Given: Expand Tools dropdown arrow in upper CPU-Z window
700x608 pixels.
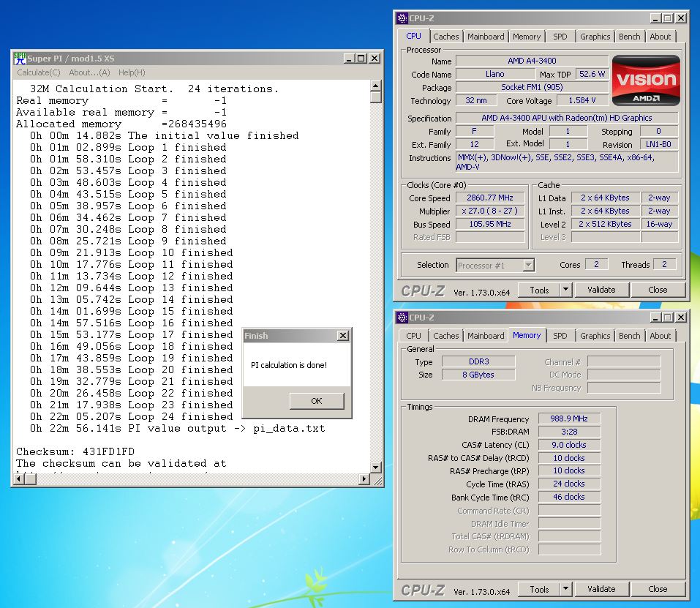Looking at the screenshot, I should click(x=565, y=290).
